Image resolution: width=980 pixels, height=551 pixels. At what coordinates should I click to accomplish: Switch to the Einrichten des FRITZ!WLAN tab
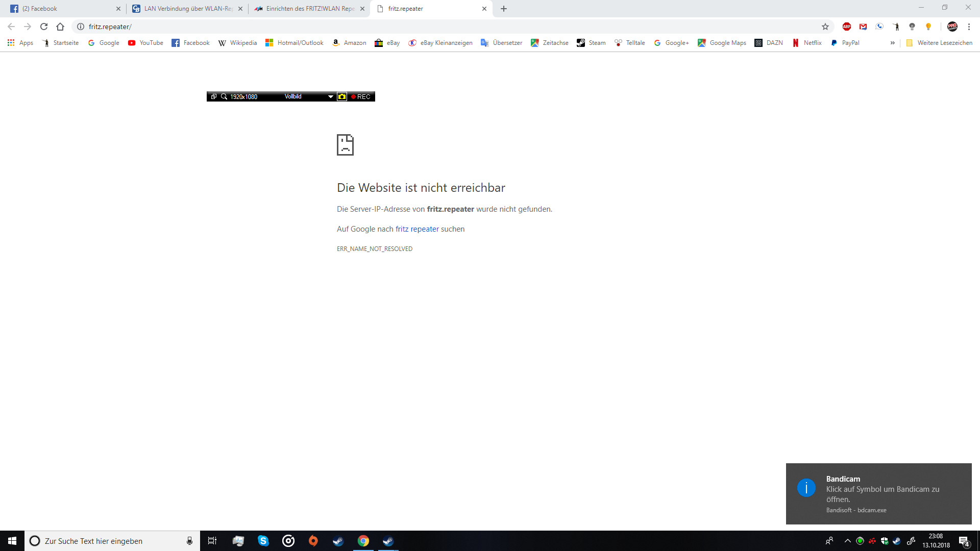pyautogui.click(x=306, y=9)
